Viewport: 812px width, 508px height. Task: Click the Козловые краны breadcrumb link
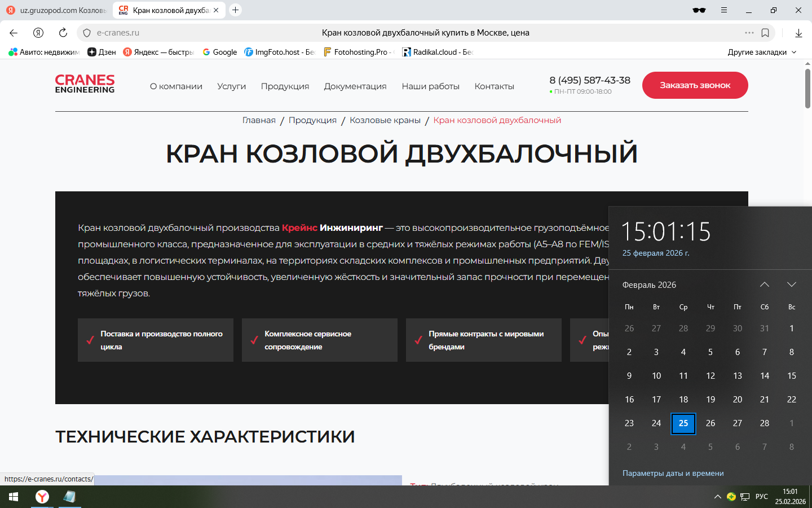[385, 120]
